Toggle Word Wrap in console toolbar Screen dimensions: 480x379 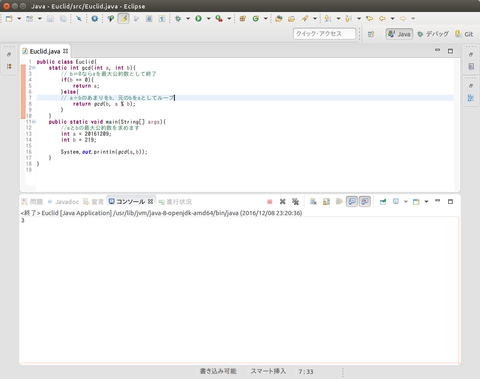339,201
